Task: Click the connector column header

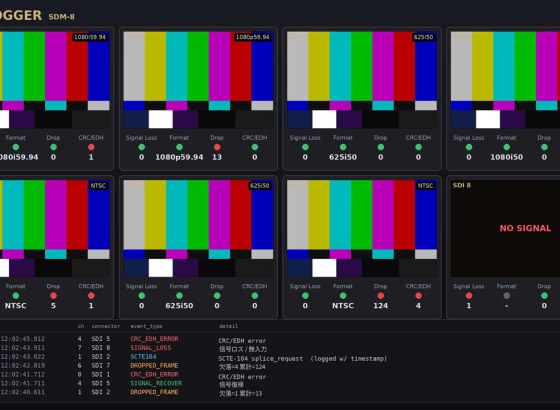Action: pos(106,326)
